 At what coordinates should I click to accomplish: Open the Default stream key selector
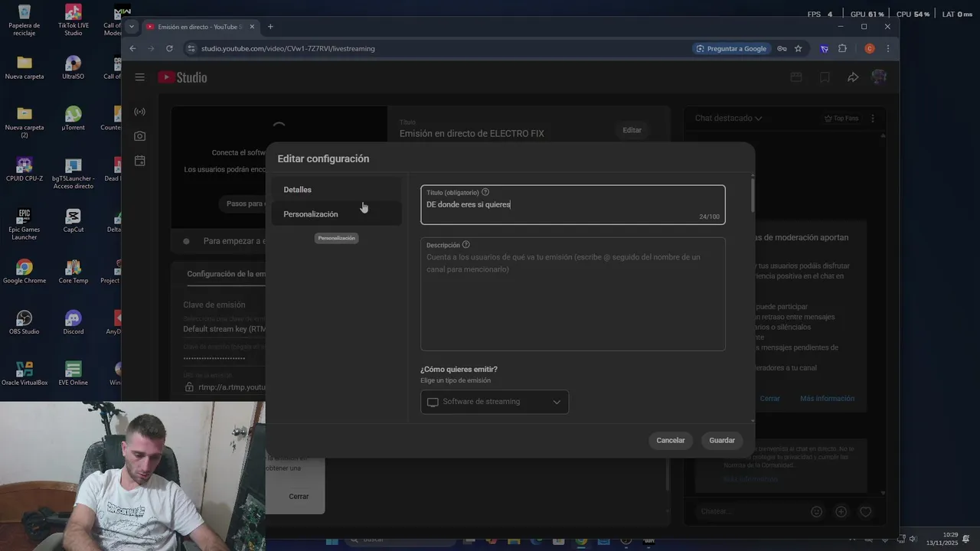click(x=224, y=329)
